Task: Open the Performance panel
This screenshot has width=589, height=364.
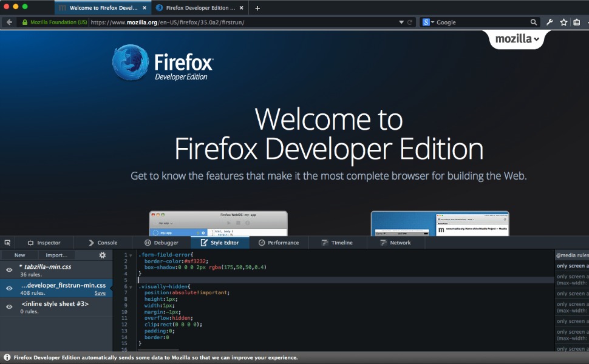Action: click(279, 243)
